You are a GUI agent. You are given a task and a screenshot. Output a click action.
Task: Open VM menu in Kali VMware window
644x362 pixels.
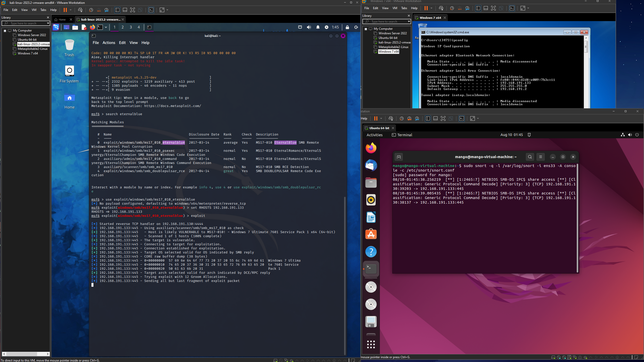tap(34, 10)
